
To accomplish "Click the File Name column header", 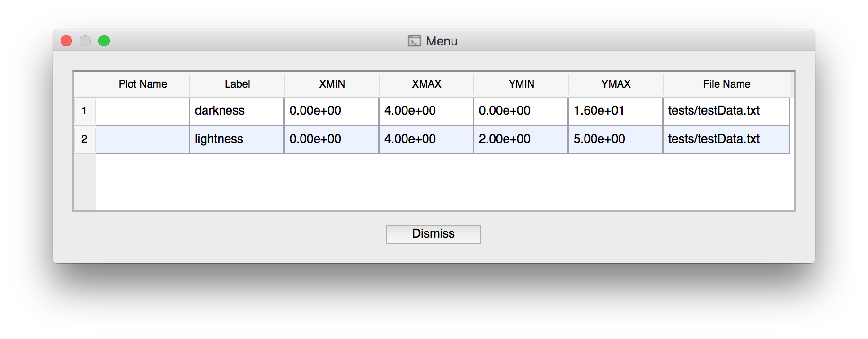I will point(726,84).
